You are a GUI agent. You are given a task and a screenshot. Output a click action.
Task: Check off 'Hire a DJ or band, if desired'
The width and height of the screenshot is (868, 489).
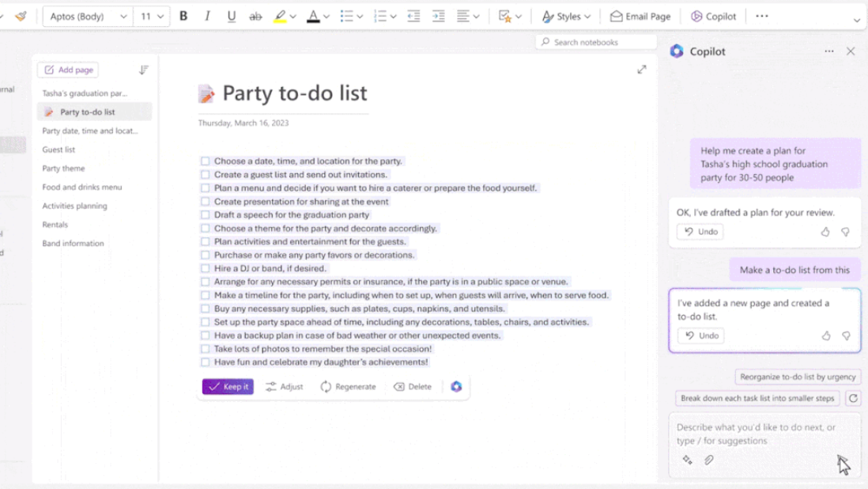(x=205, y=267)
